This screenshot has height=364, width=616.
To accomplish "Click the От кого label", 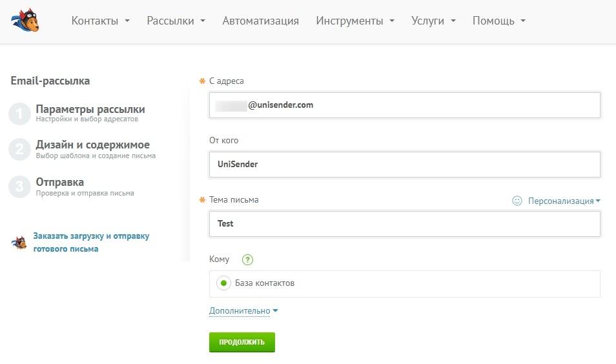I will pyautogui.click(x=223, y=140).
